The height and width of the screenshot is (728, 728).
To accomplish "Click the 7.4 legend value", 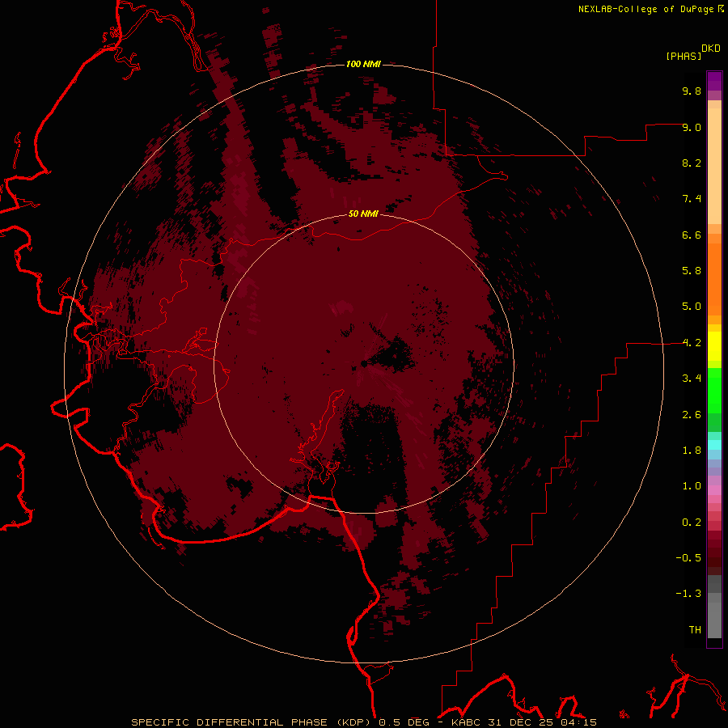I will tap(692, 199).
